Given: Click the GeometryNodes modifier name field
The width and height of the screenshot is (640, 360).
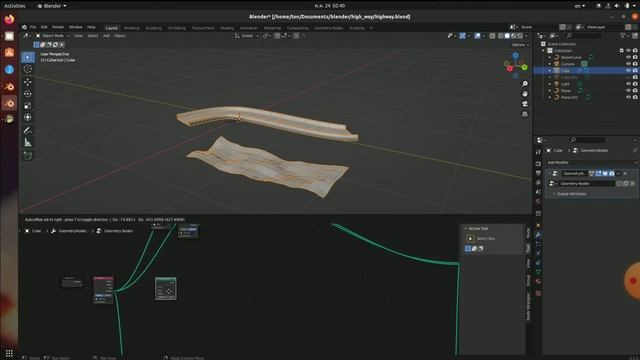Looking at the screenshot, I should point(575,173).
